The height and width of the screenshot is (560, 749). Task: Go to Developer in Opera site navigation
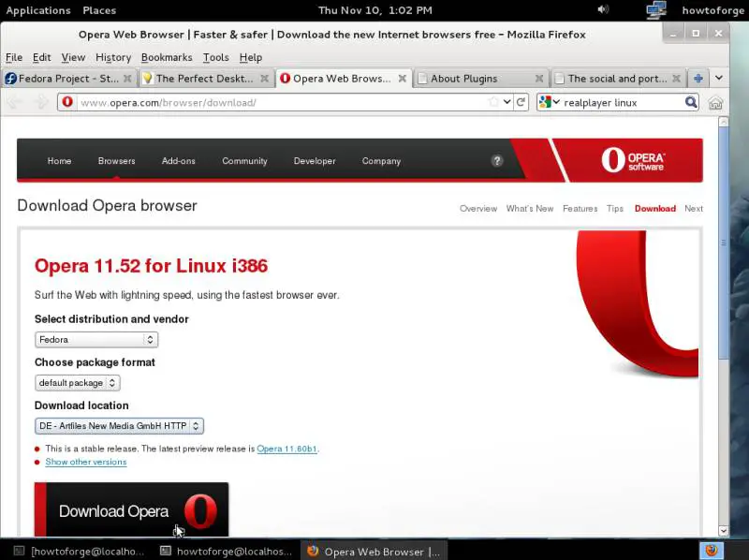[315, 161]
